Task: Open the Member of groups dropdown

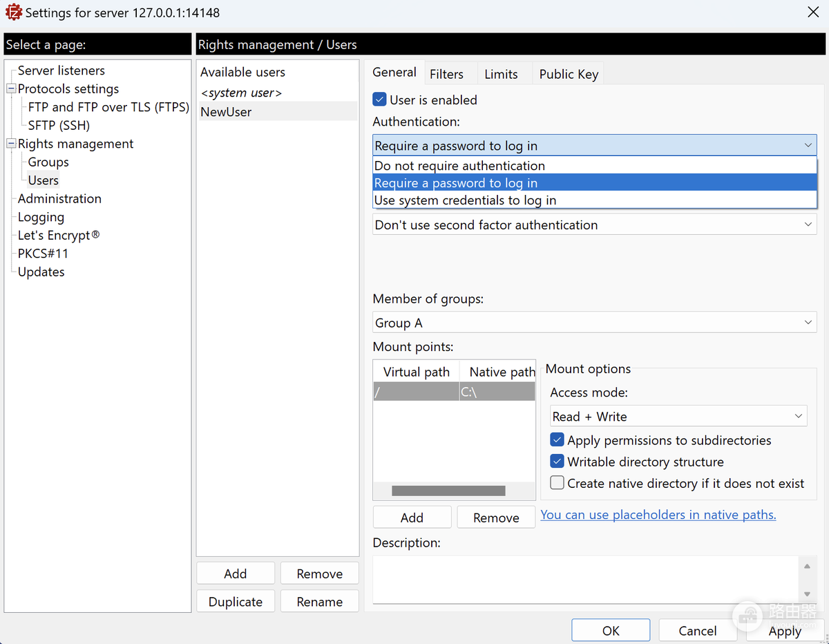Action: pos(595,323)
